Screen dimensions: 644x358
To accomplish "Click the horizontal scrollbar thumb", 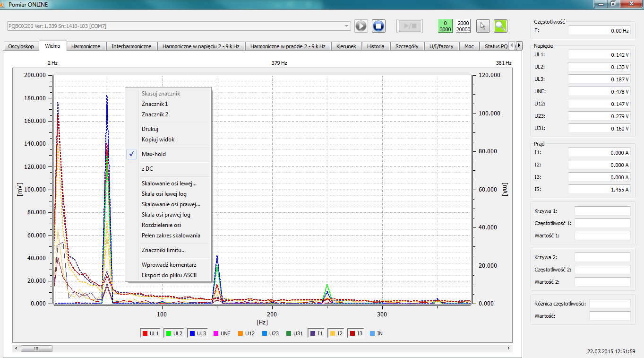I will 36,349.
